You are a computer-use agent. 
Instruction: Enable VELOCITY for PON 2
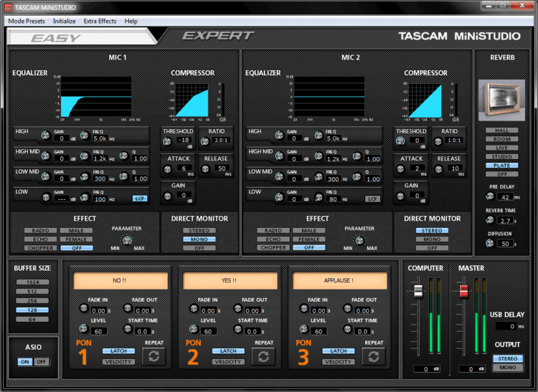click(228, 361)
